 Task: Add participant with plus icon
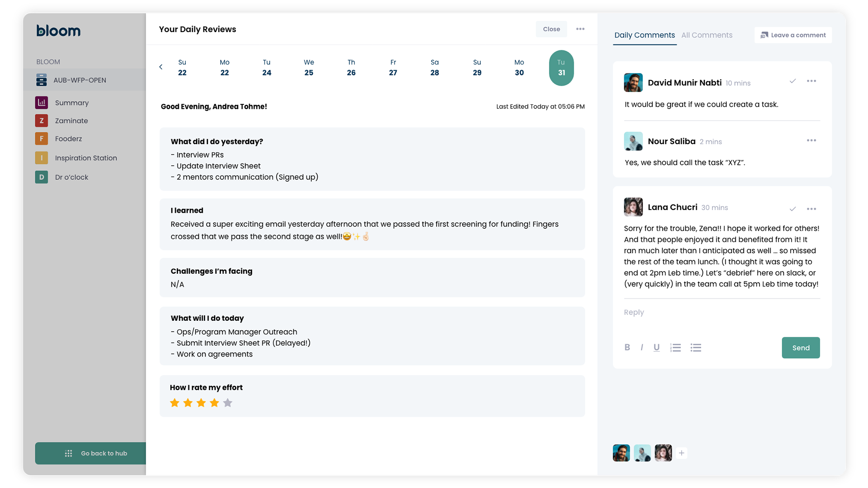pos(681,453)
